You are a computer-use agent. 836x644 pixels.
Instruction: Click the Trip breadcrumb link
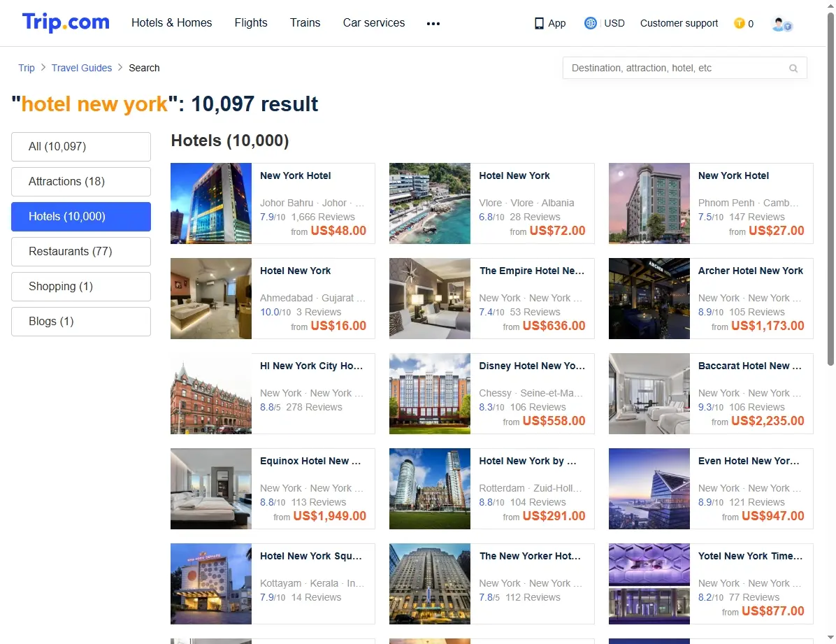tap(26, 68)
